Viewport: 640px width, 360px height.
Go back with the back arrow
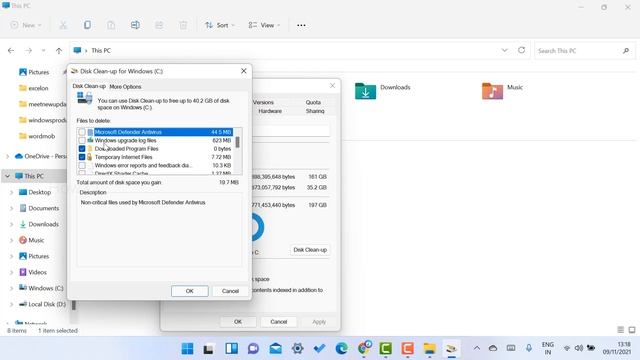pos(11,51)
